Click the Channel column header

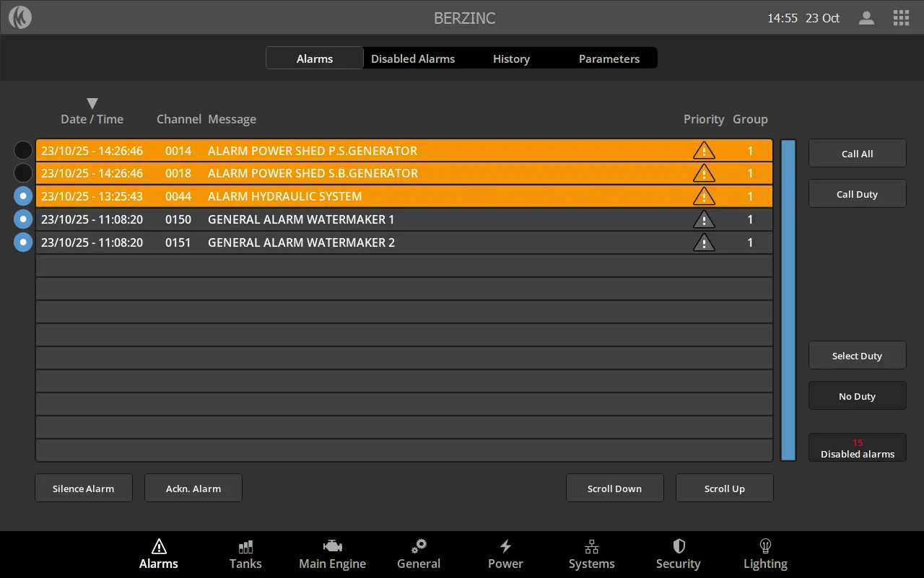click(179, 119)
